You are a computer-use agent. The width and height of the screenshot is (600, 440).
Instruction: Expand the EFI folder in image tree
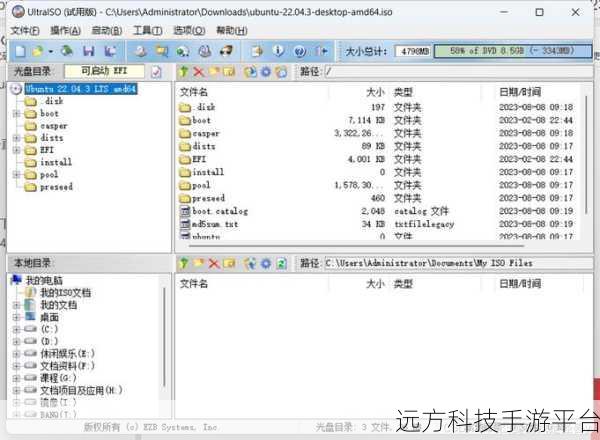[x=16, y=150]
